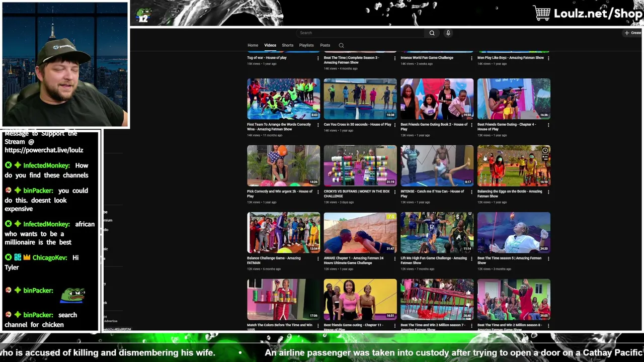This screenshot has width=644, height=362.
Task: Open options for First Team To Arrange the Words
Action: 318,125
